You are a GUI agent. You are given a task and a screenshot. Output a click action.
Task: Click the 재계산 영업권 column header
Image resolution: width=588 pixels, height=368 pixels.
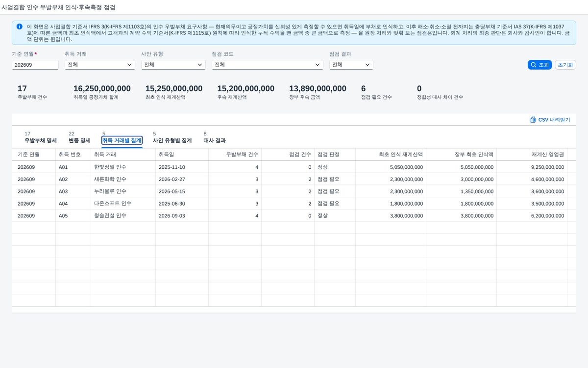[x=532, y=154]
